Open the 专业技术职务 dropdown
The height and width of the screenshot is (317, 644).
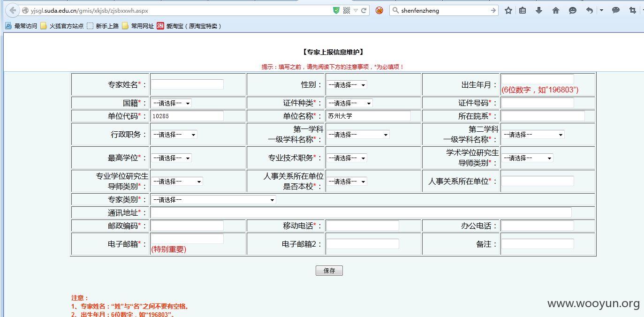click(x=347, y=158)
